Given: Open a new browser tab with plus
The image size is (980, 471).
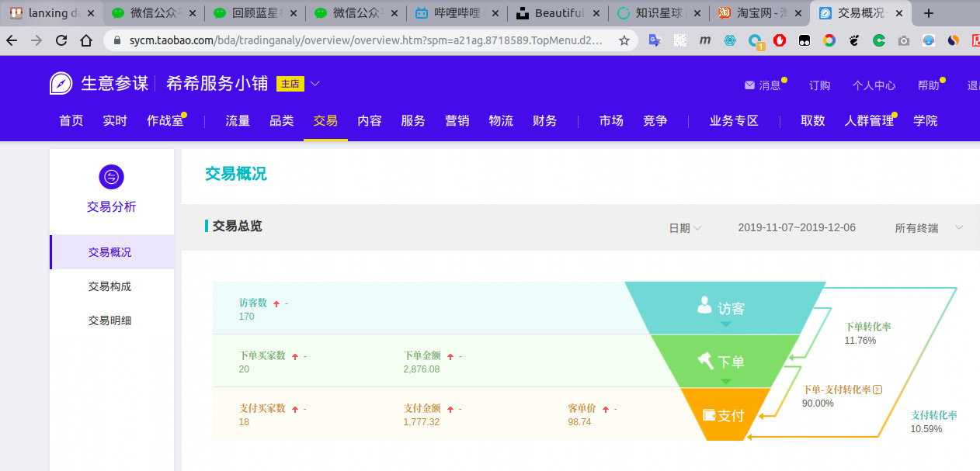Looking at the screenshot, I should click(929, 12).
